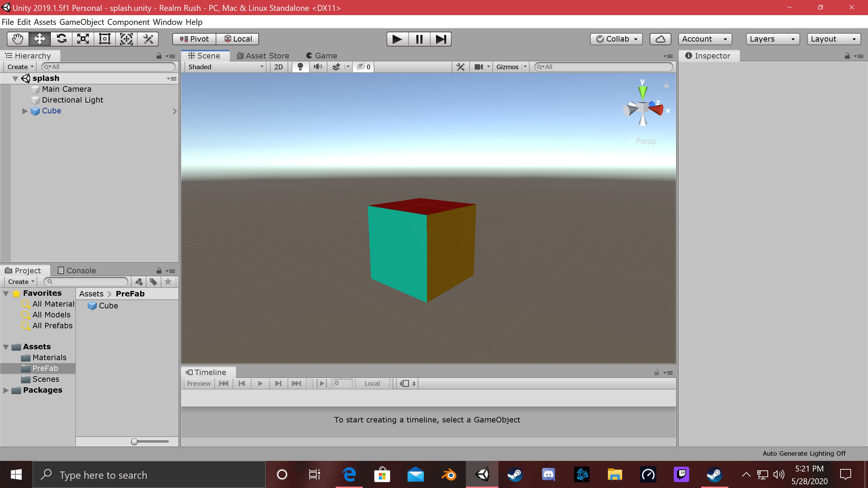The image size is (868, 488).
Task: Click the Preview button in Timeline
Action: coord(198,383)
